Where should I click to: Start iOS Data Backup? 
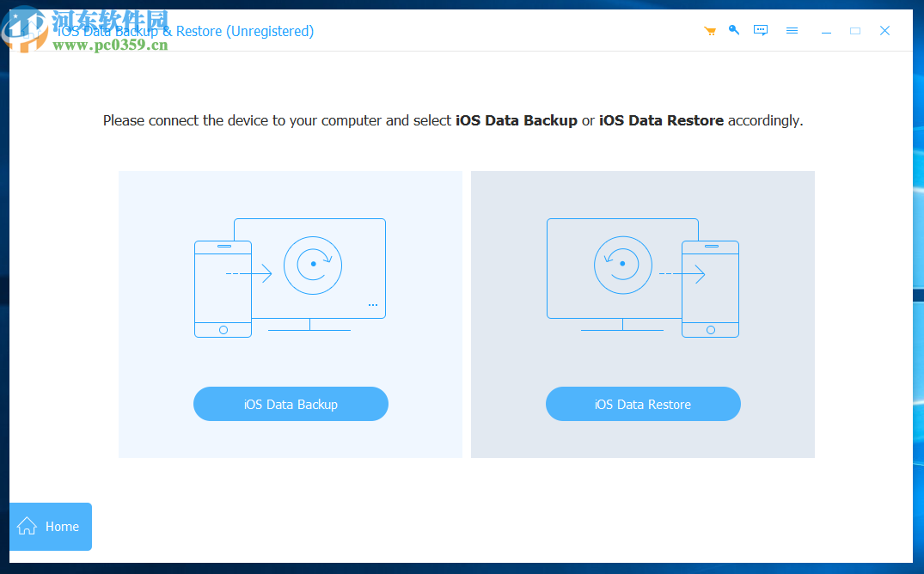click(291, 404)
